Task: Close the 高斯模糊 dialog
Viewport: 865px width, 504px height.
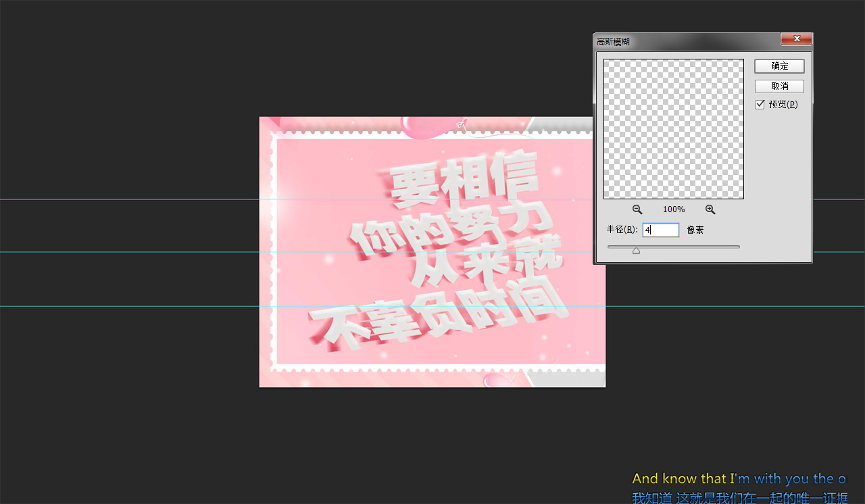Action: [796, 39]
